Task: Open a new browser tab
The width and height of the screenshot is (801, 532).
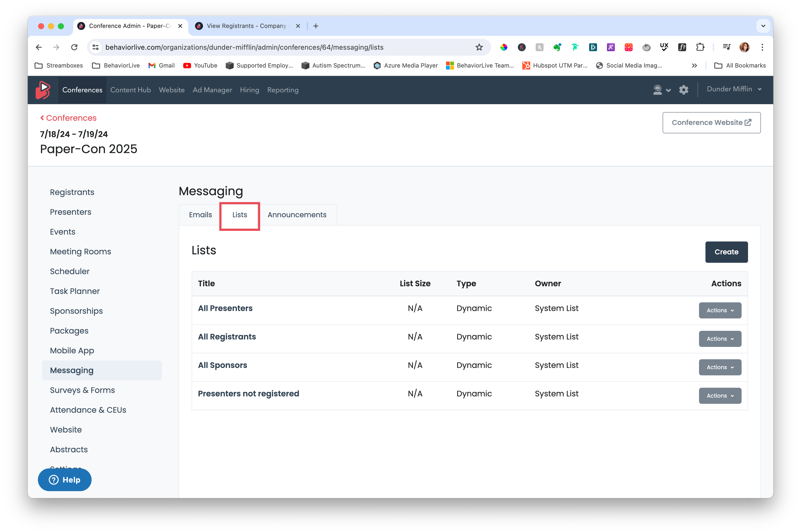Action: [316, 26]
